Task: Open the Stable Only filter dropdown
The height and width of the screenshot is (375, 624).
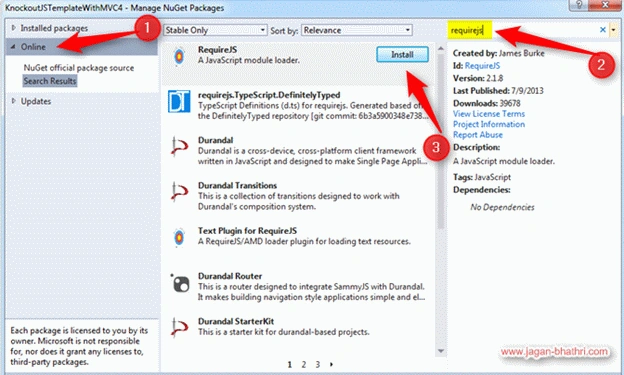Action: click(215, 30)
